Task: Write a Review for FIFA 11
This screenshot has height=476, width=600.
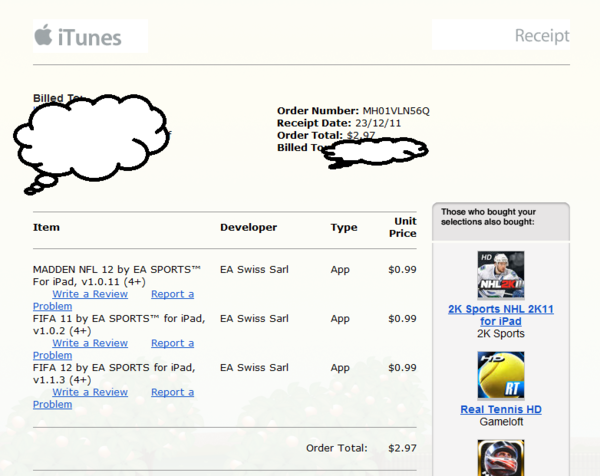Action: [90, 343]
